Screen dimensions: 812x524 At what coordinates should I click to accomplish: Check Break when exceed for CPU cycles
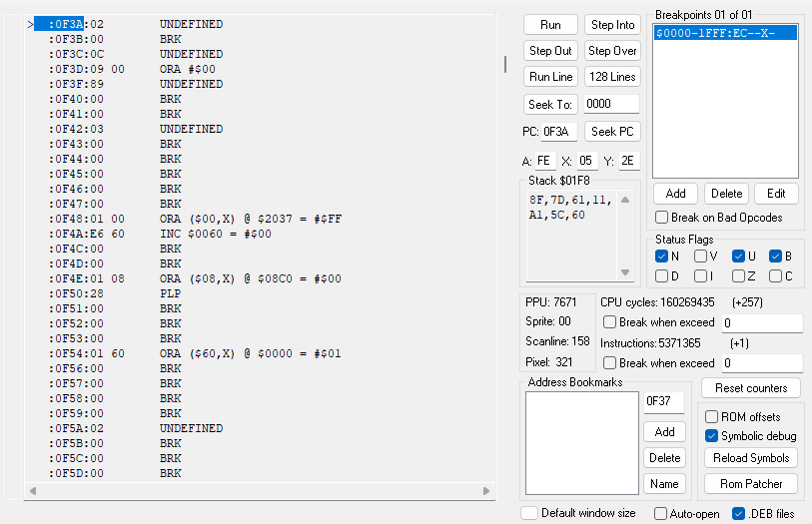coord(609,322)
